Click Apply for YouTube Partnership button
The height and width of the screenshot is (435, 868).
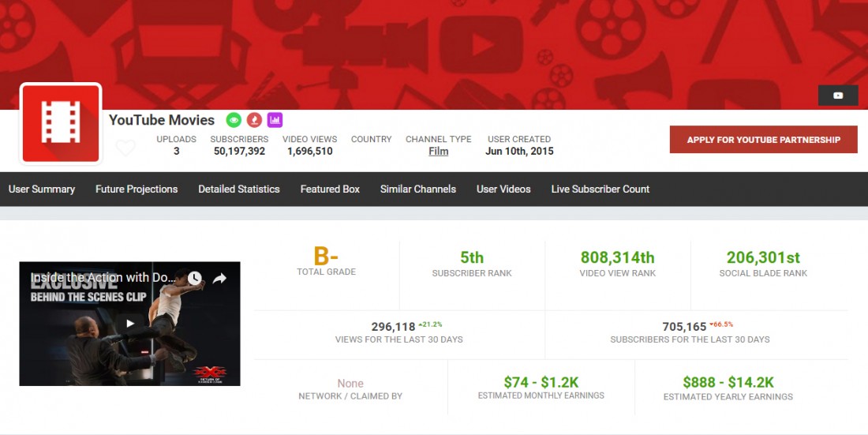763,140
